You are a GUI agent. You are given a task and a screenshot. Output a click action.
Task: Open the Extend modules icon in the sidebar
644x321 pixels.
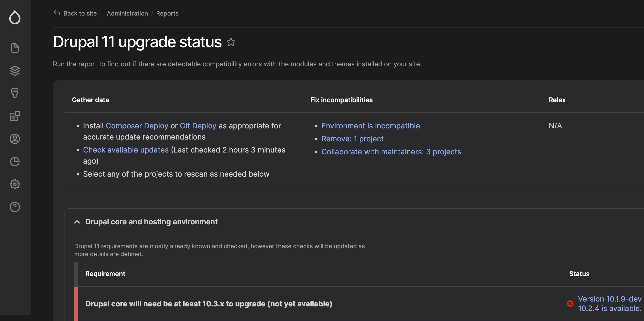[15, 116]
